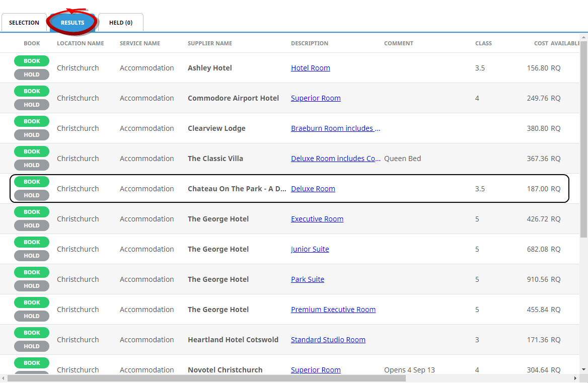
Task: Book The George Hotel Park Suite
Action: pyautogui.click(x=32, y=272)
